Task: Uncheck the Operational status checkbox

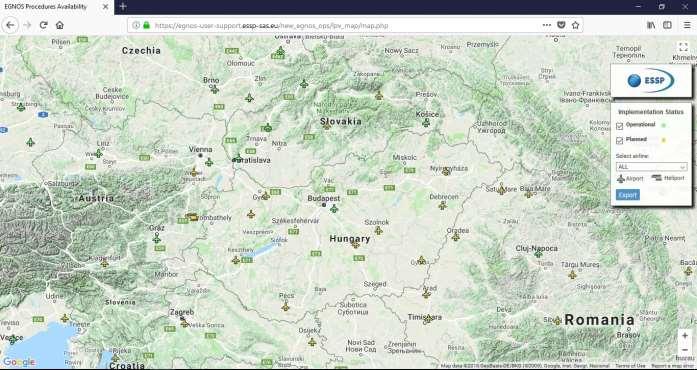Action: tap(620, 127)
